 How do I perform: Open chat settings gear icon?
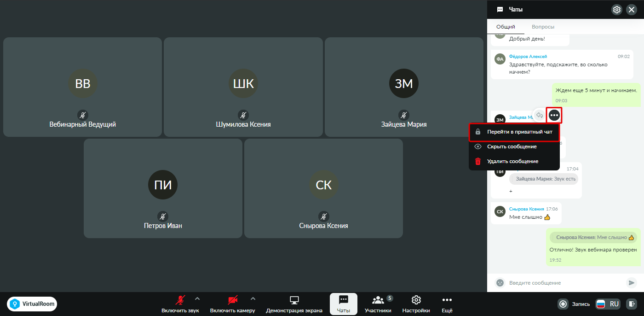pos(617,9)
